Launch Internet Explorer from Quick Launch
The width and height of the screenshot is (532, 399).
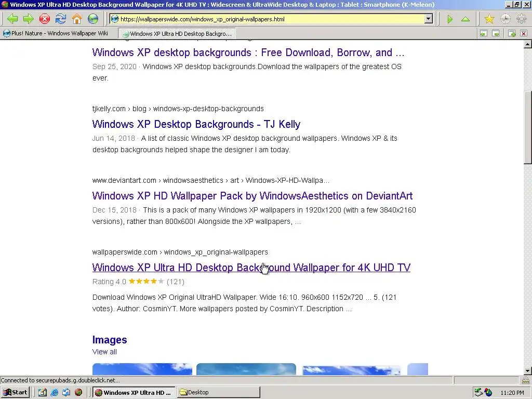(x=54, y=393)
